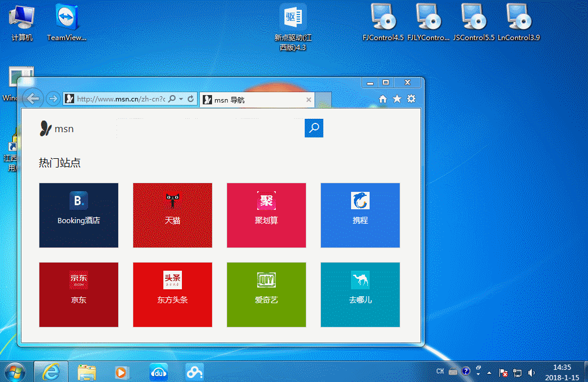Open Favorites via the star icon
Image resolution: width=588 pixels, height=382 pixels.
[397, 99]
